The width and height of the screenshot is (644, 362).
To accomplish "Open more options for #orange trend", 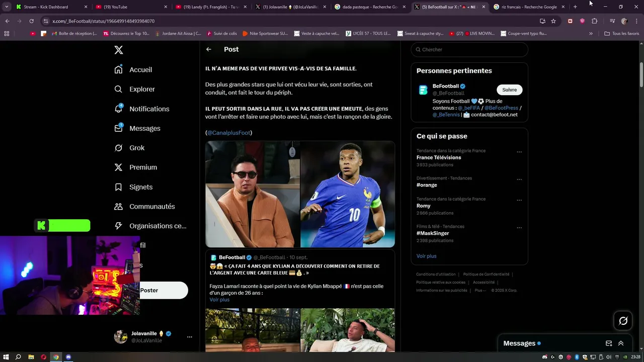I will tap(519, 179).
